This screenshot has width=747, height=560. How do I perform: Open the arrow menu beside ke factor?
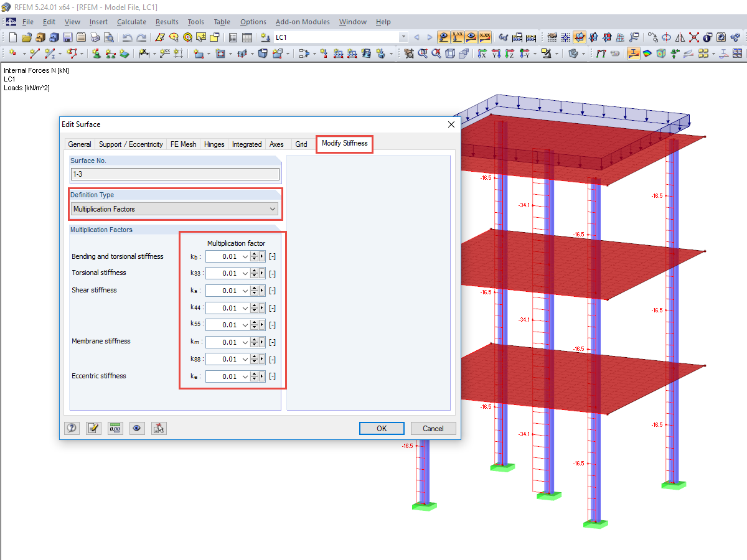(262, 376)
